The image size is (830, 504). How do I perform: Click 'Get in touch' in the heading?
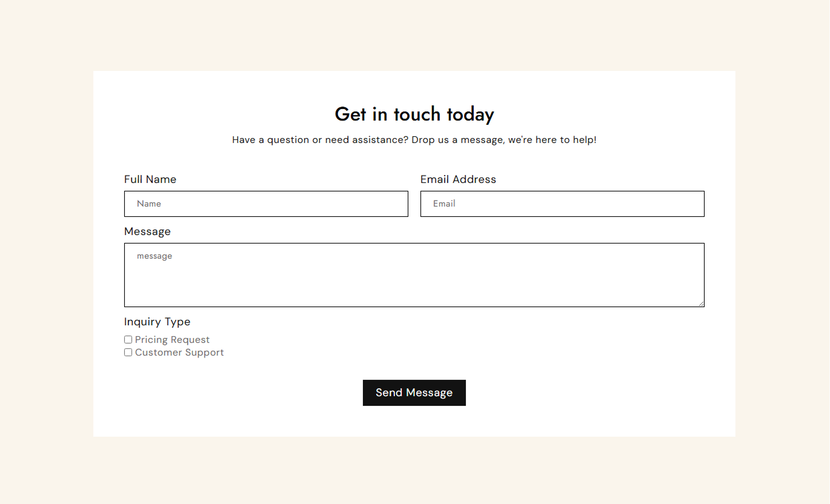[x=387, y=114]
